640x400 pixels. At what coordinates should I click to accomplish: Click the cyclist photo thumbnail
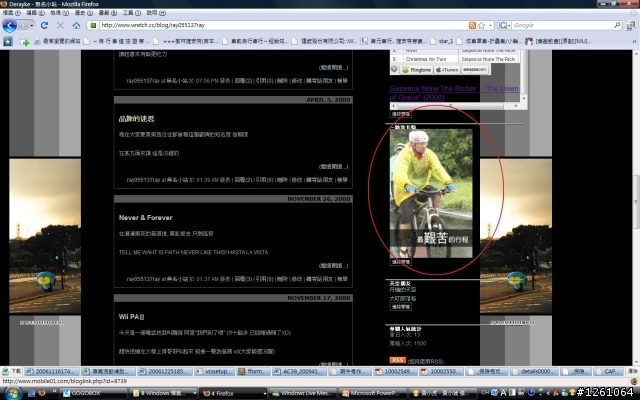pyautogui.click(x=431, y=193)
